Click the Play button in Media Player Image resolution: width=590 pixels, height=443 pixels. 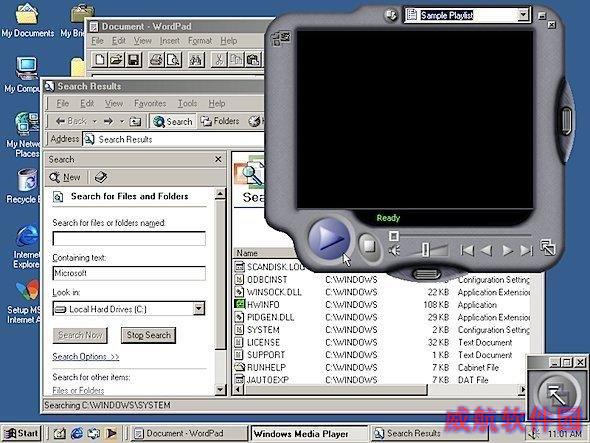pos(329,238)
